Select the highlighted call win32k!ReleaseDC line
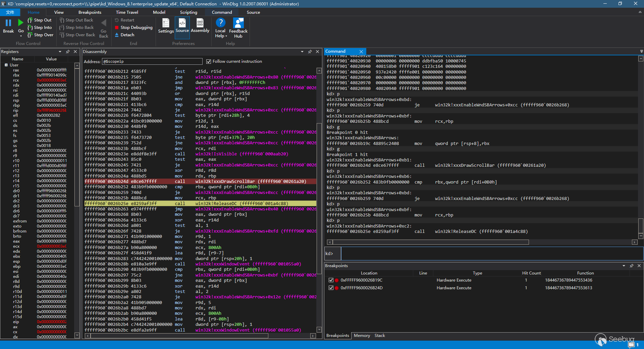The width and height of the screenshot is (644, 349). pos(200,204)
